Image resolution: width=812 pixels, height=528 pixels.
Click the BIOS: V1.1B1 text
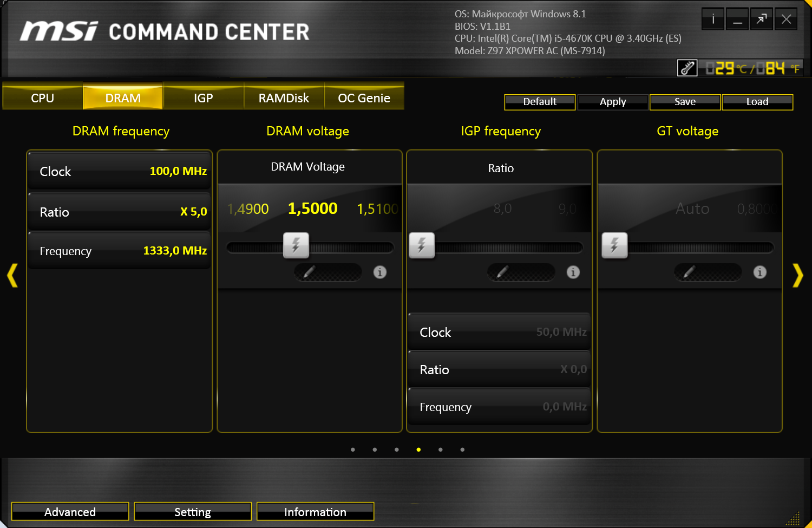pos(482,26)
